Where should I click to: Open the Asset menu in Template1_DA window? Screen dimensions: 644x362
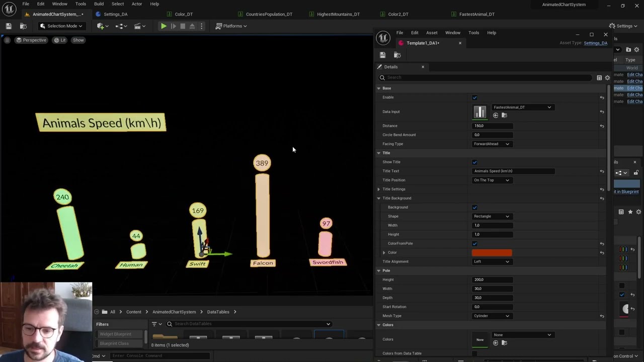pyautogui.click(x=431, y=33)
